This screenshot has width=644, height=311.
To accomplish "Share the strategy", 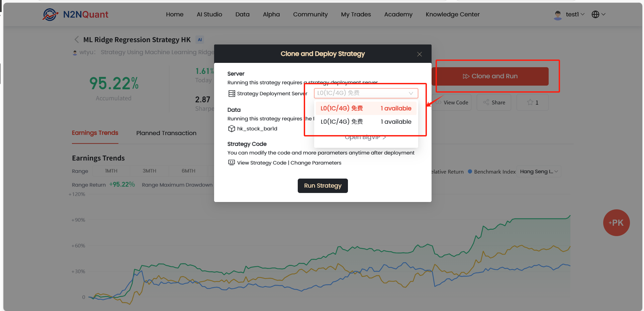I will point(494,103).
